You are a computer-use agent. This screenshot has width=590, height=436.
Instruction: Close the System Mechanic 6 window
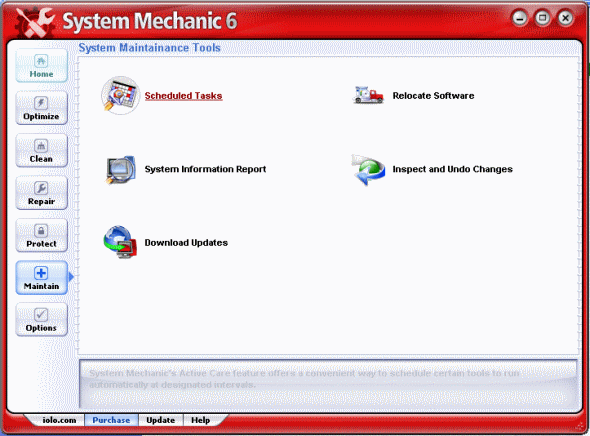tap(565, 18)
